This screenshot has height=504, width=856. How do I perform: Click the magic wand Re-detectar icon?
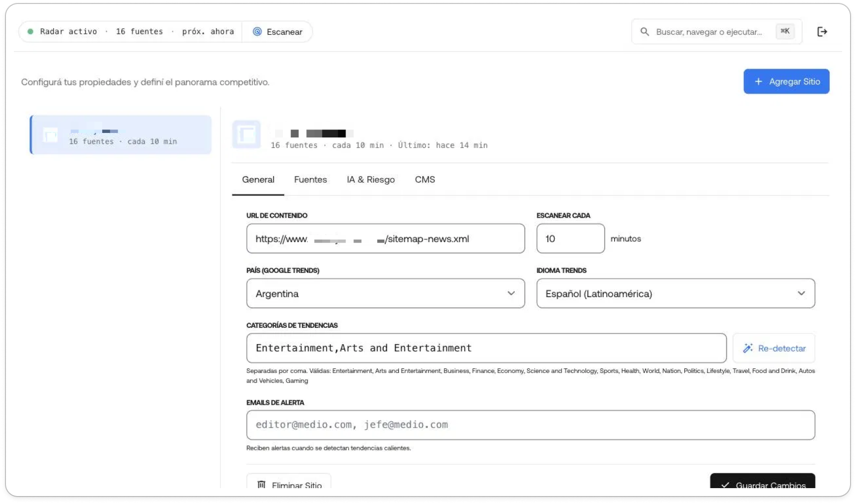click(x=748, y=348)
